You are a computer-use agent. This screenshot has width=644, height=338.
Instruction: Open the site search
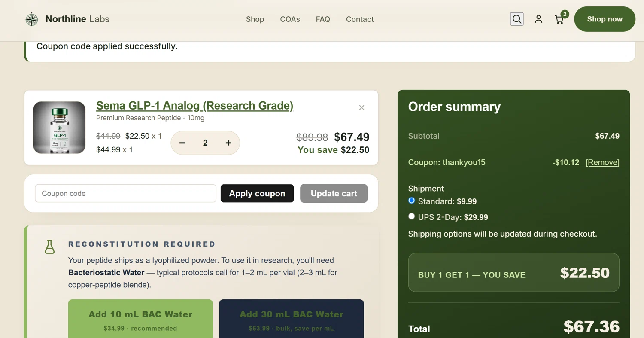pos(517,19)
